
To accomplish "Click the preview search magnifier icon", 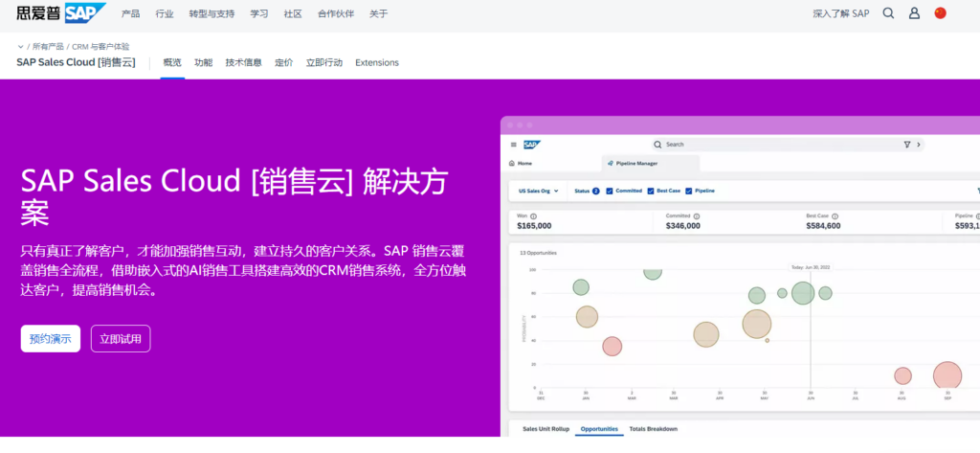I will pos(657,145).
